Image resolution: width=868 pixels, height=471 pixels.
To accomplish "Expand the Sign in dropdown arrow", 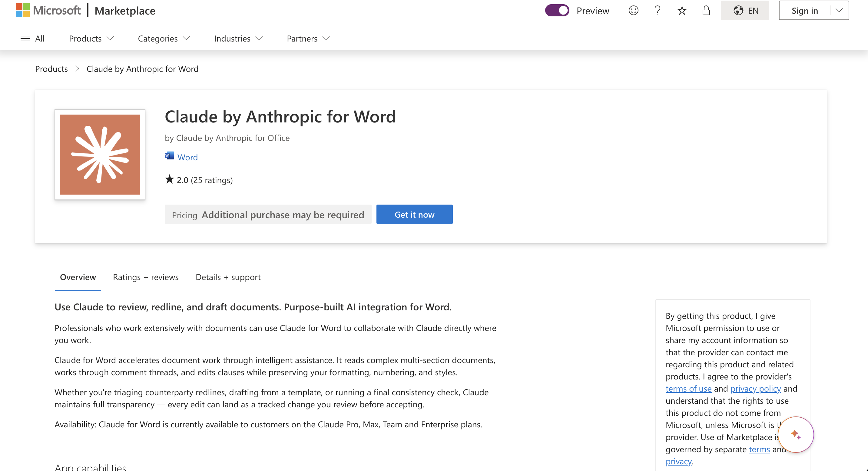I will click(x=839, y=10).
